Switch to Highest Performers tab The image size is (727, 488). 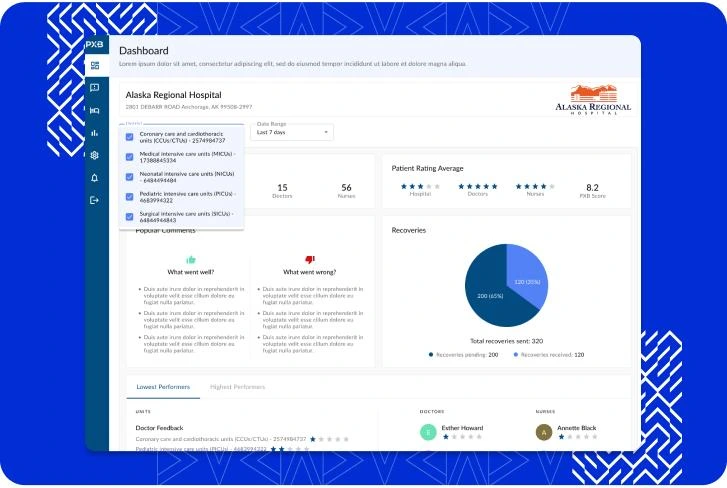tap(237, 386)
